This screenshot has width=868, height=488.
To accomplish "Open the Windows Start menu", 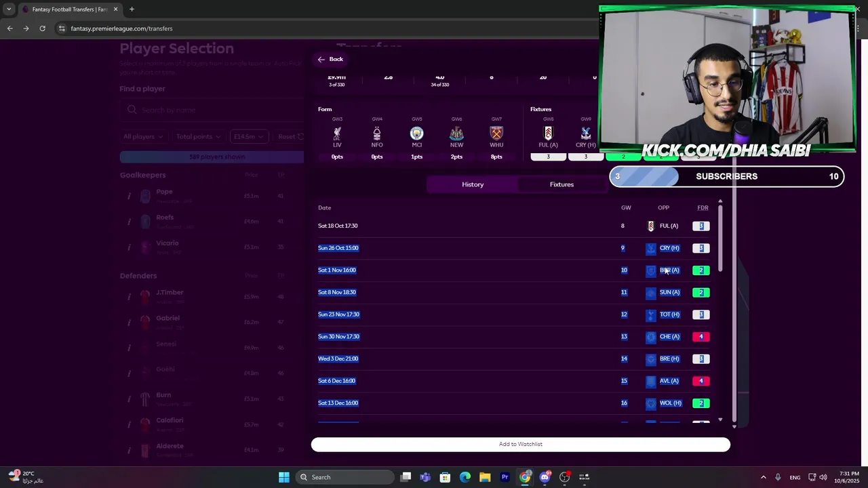I will [x=284, y=477].
